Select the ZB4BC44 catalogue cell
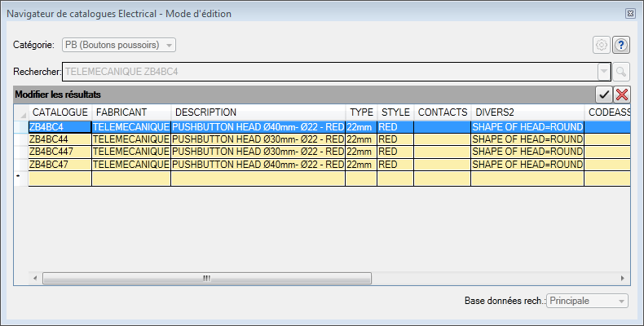The height and width of the screenshot is (326, 644). (x=60, y=139)
